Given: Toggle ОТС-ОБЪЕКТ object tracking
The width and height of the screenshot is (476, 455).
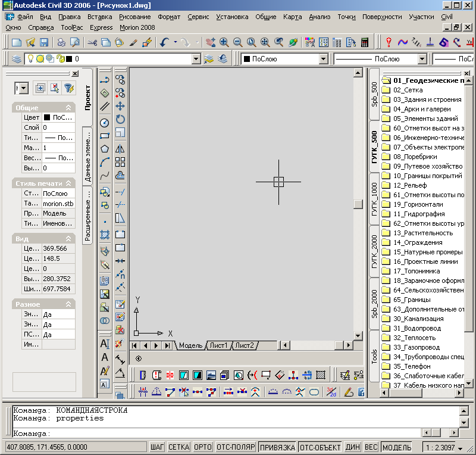Looking at the screenshot, I should point(320,447).
